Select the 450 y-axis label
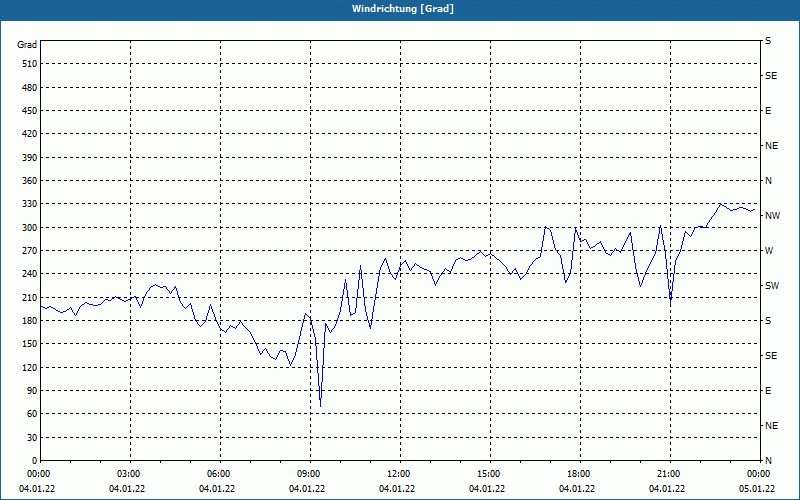 tap(30, 111)
